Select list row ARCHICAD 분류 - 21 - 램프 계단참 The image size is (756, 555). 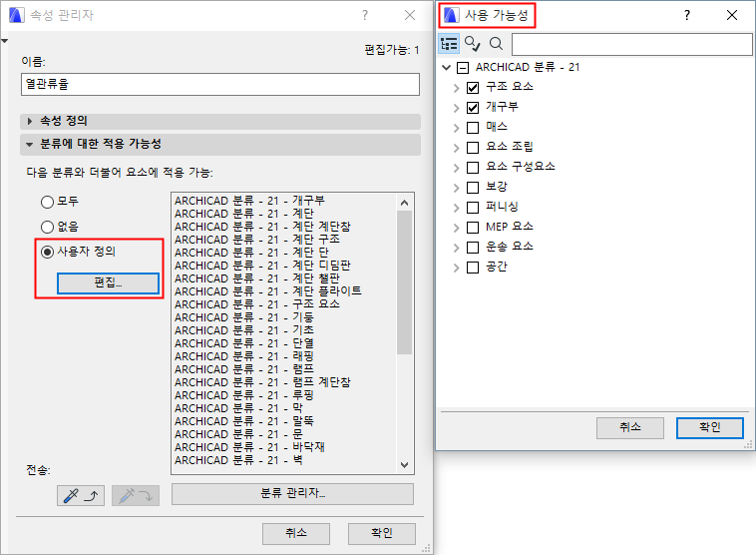pos(284,382)
